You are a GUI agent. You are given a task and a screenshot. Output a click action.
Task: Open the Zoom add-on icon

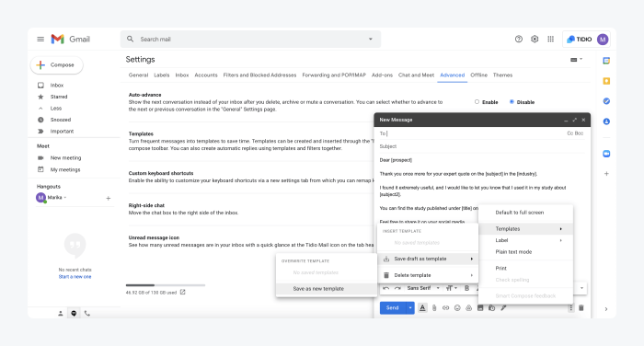[x=606, y=154]
